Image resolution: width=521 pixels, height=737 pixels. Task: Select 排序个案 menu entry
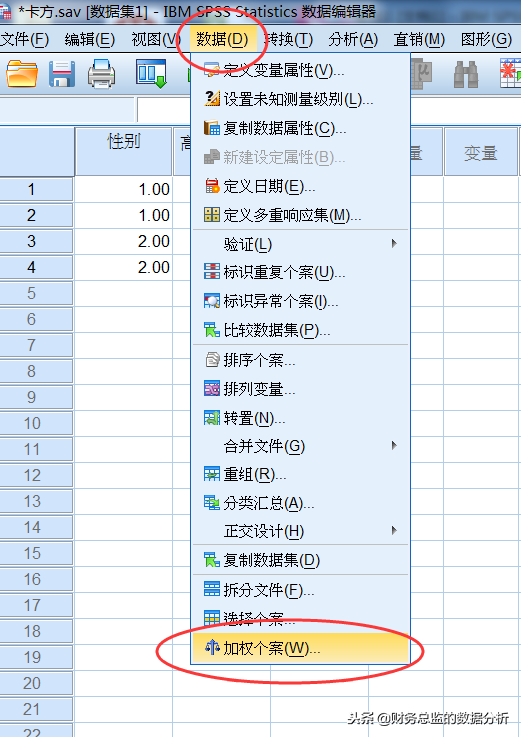click(x=300, y=361)
